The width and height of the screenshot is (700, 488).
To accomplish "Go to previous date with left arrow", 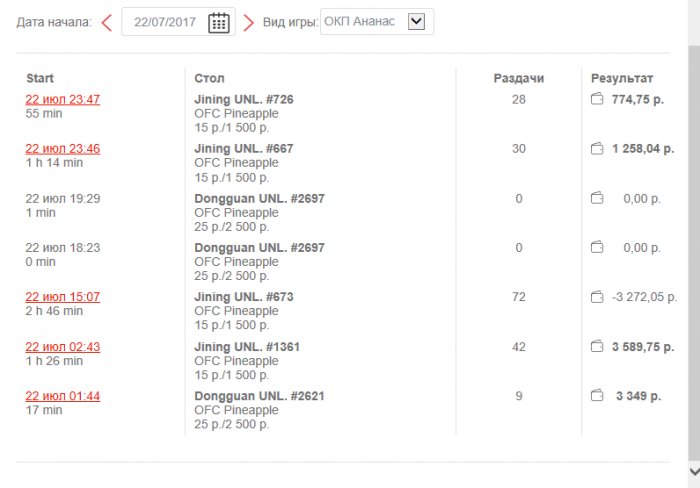I will click(107, 22).
